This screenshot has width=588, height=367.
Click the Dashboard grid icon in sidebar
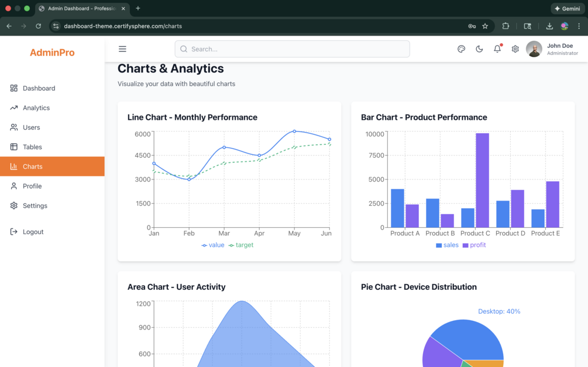point(14,88)
